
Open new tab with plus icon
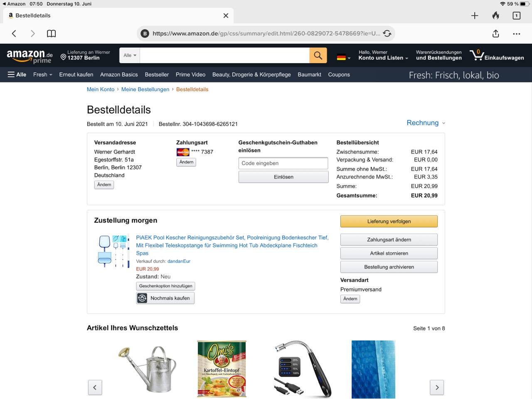475,15
